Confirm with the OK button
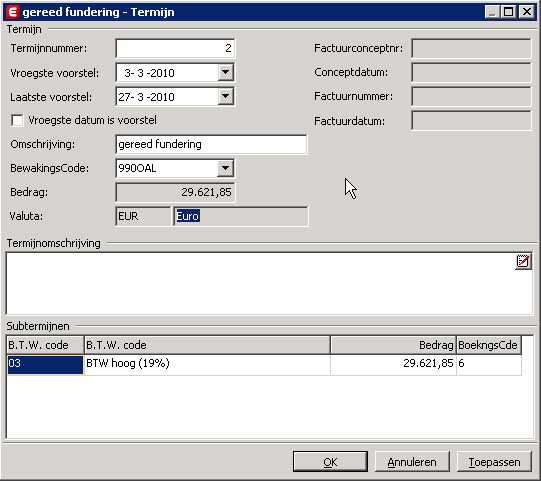The width and height of the screenshot is (541, 481). coord(330,462)
